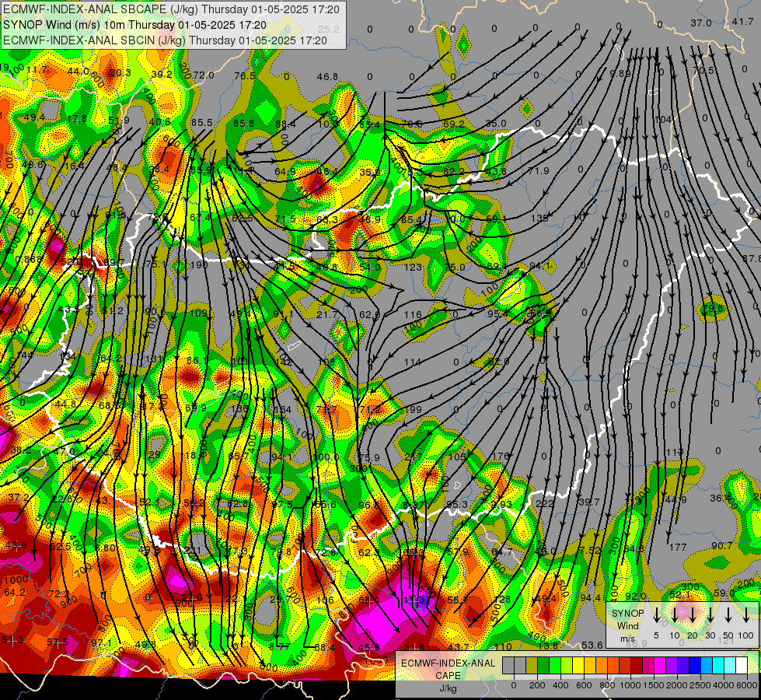Click the station value 104 on the map
The width and height of the screenshot is (761, 700).
tap(663, 120)
